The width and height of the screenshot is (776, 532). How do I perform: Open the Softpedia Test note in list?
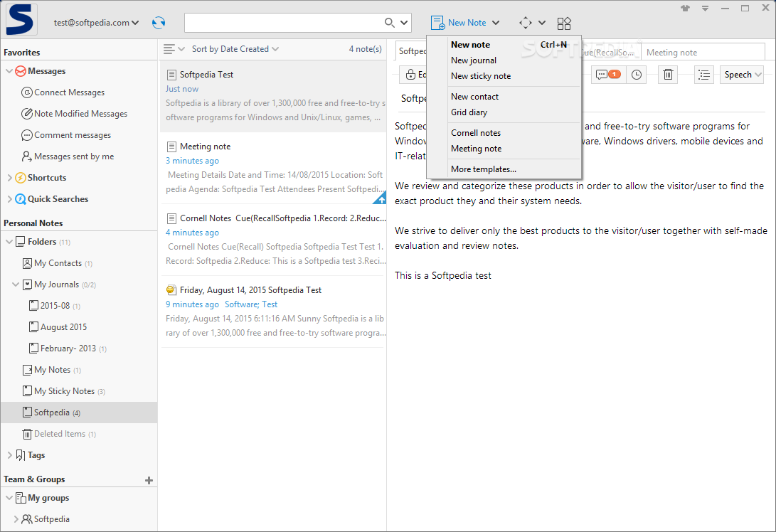[x=273, y=96]
